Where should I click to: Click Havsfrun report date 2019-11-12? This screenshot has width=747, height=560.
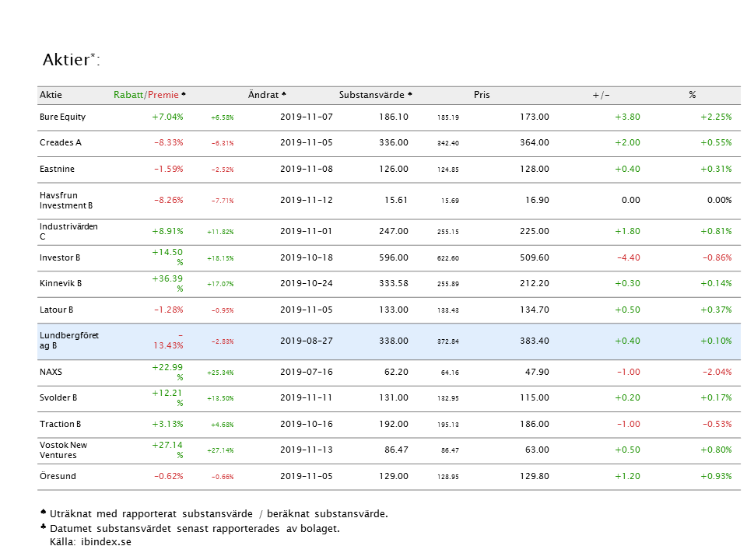tap(307, 200)
